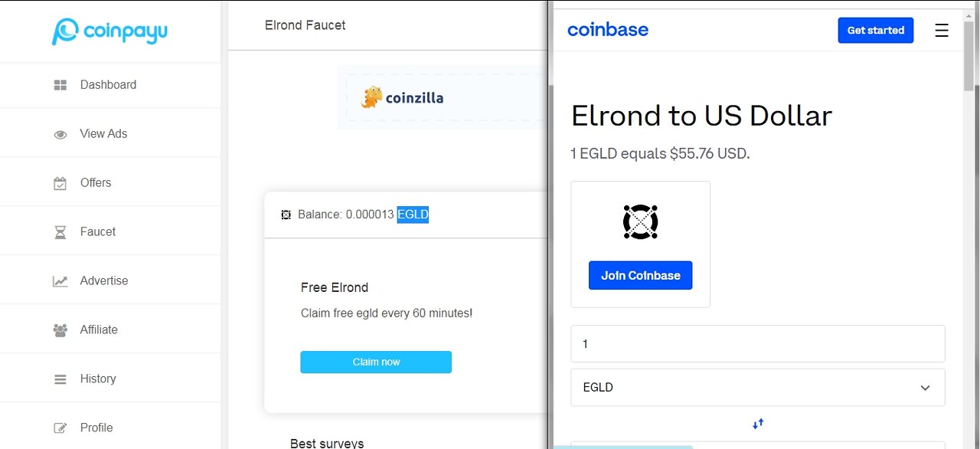Click the Elrond EGLD coin logo

pyautogui.click(x=640, y=222)
